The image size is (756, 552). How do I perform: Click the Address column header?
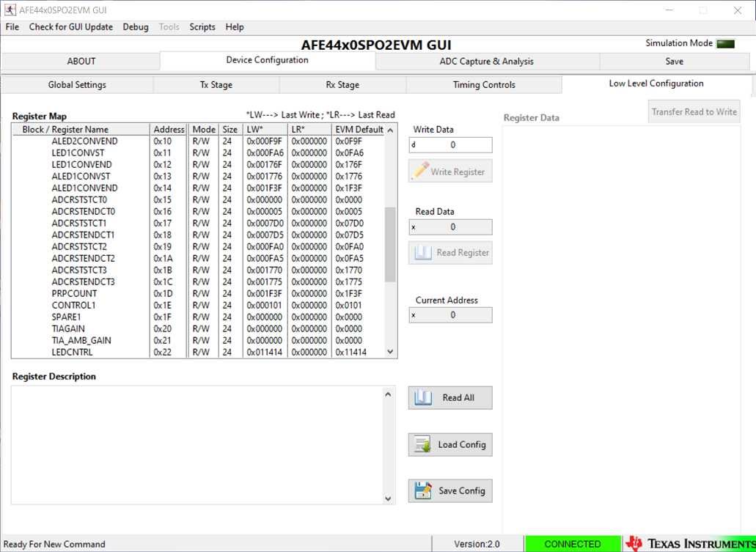coord(169,130)
